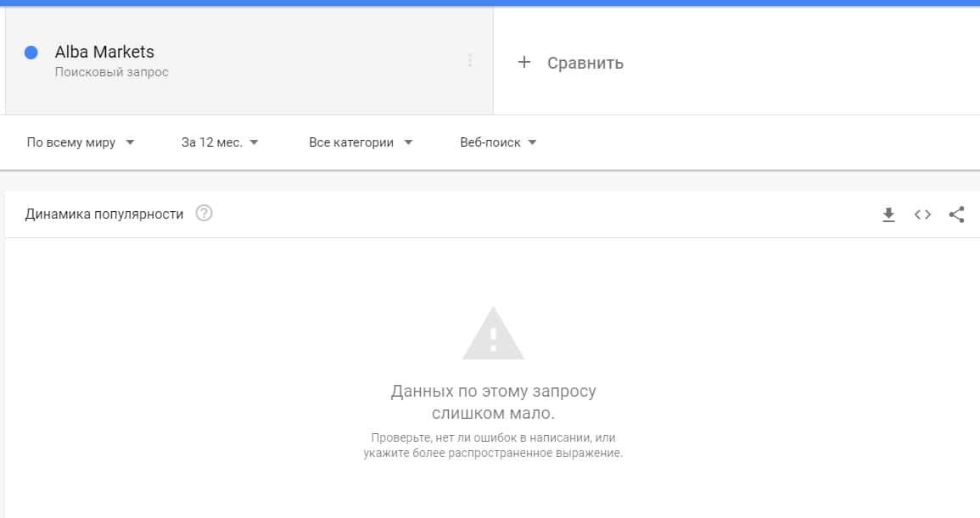Screen dimensions: 980x518
Task: Share the Динамика популярности chart
Action: [x=956, y=214]
